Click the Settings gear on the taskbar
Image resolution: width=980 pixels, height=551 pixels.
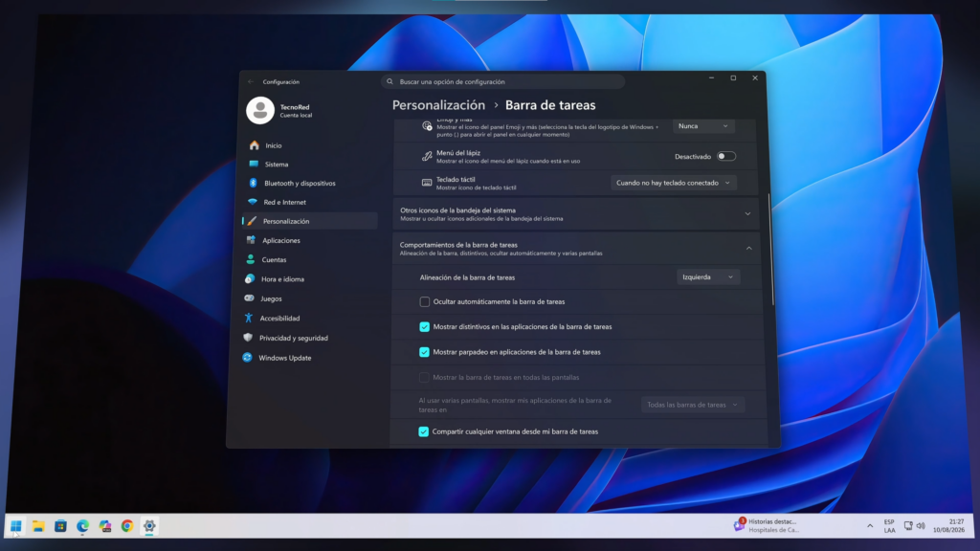[x=149, y=526]
